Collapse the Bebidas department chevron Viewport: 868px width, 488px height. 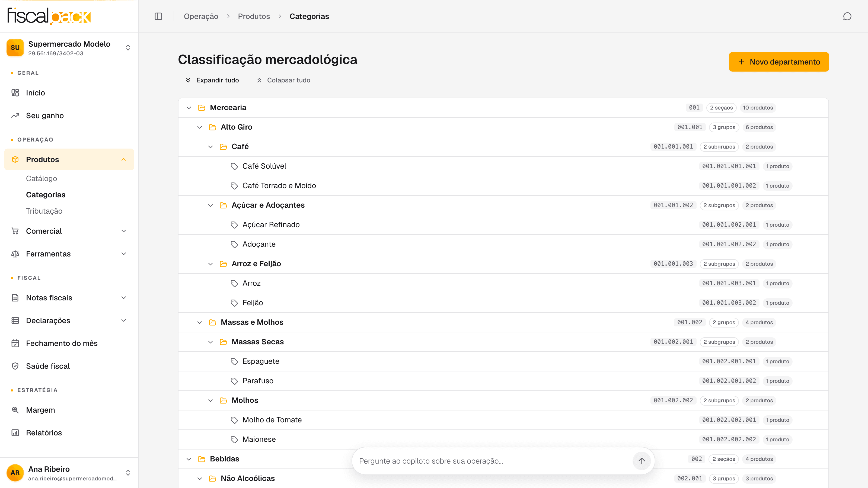(x=189, y=459)
